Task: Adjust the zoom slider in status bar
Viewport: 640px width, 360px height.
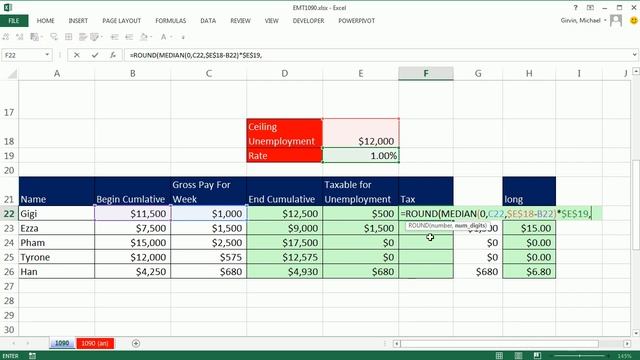Action: pos(579,356)
